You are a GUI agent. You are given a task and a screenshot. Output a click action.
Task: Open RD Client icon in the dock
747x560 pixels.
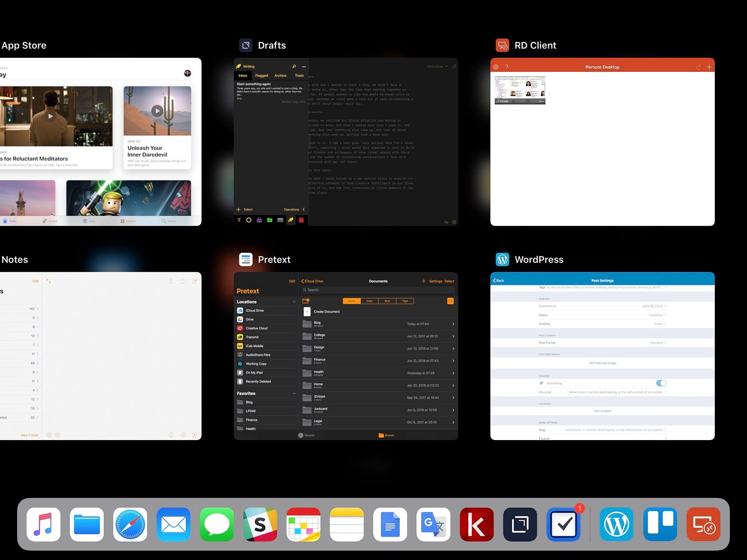704,525
